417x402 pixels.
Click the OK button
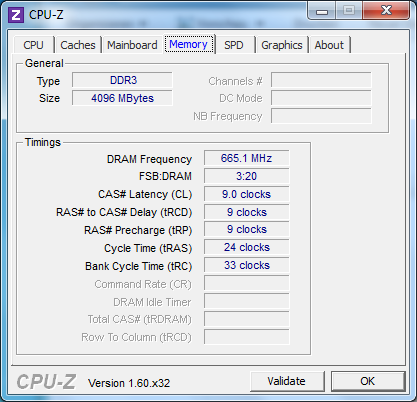pos(368,381)
